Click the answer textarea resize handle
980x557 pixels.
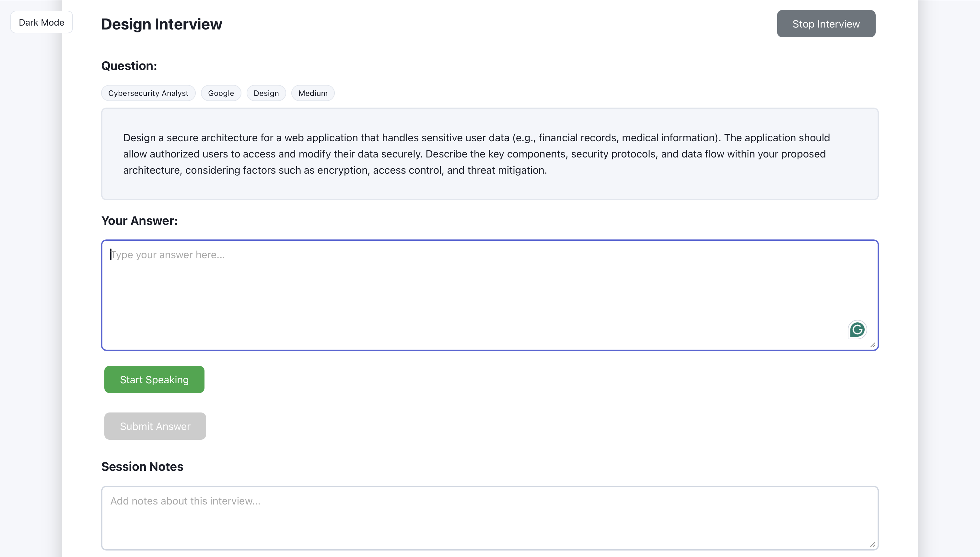pyautogui.click(x=872, y=345)
